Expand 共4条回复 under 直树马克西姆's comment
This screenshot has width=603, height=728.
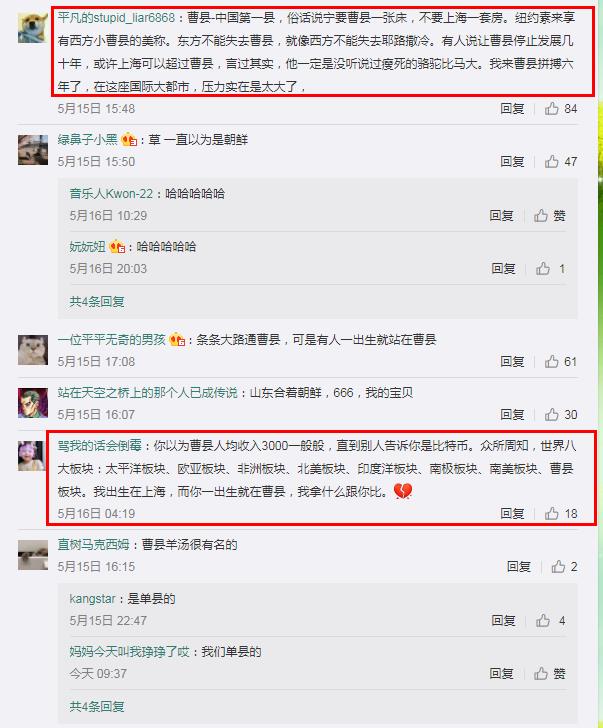pos(97,706)
